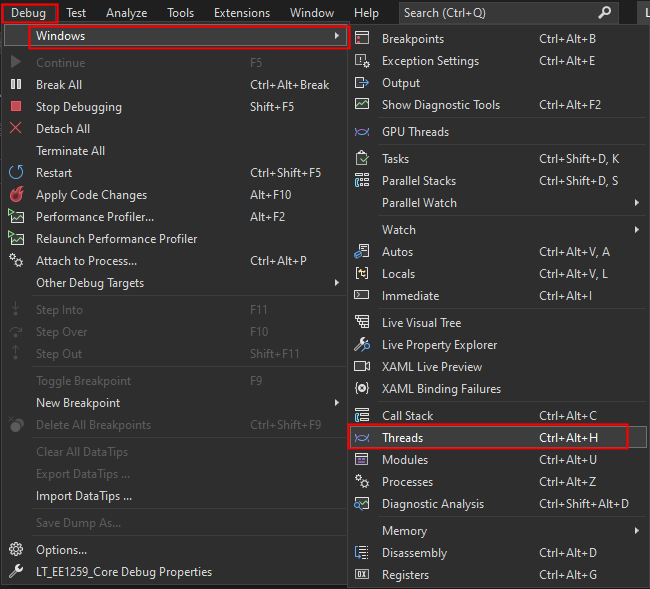Click the Restart circular arrow icon
The image size is (650, 589).
tap(16, 172)
